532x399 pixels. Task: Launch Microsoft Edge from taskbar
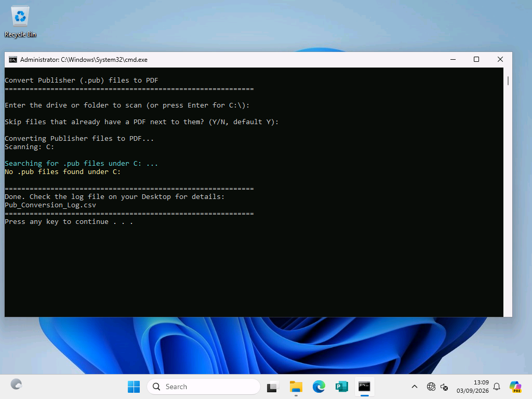pos(318,387)
